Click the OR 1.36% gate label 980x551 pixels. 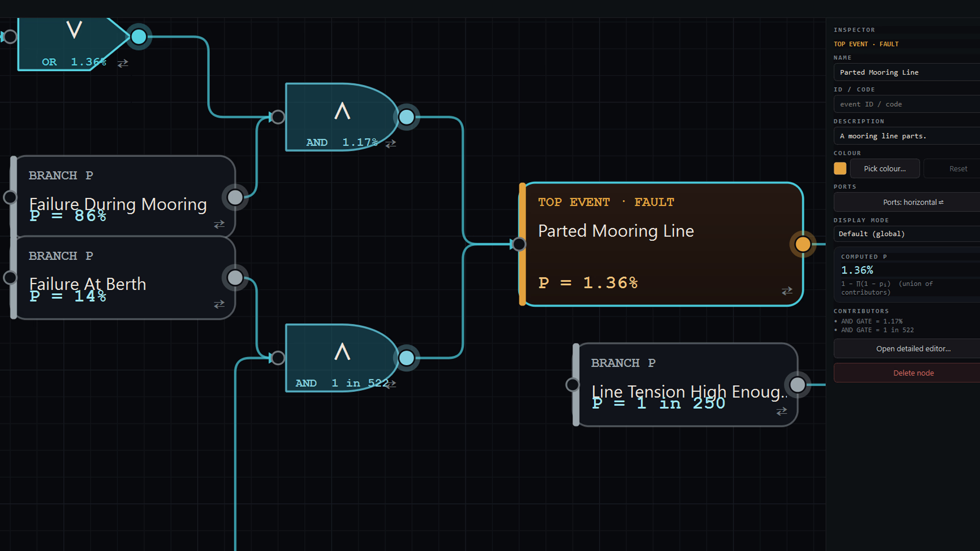(74, 62)
